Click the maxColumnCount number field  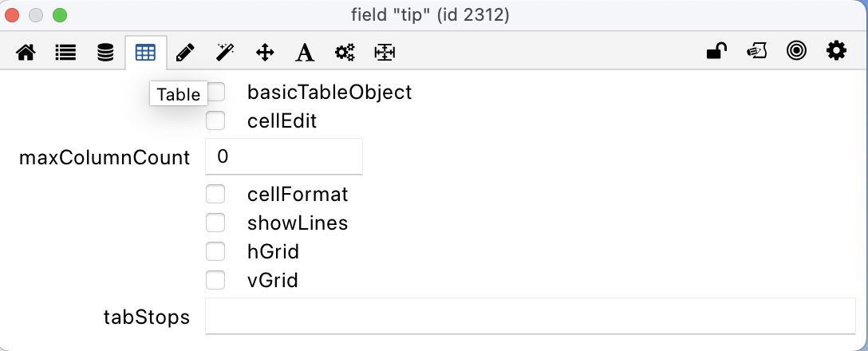click(284, 156)
